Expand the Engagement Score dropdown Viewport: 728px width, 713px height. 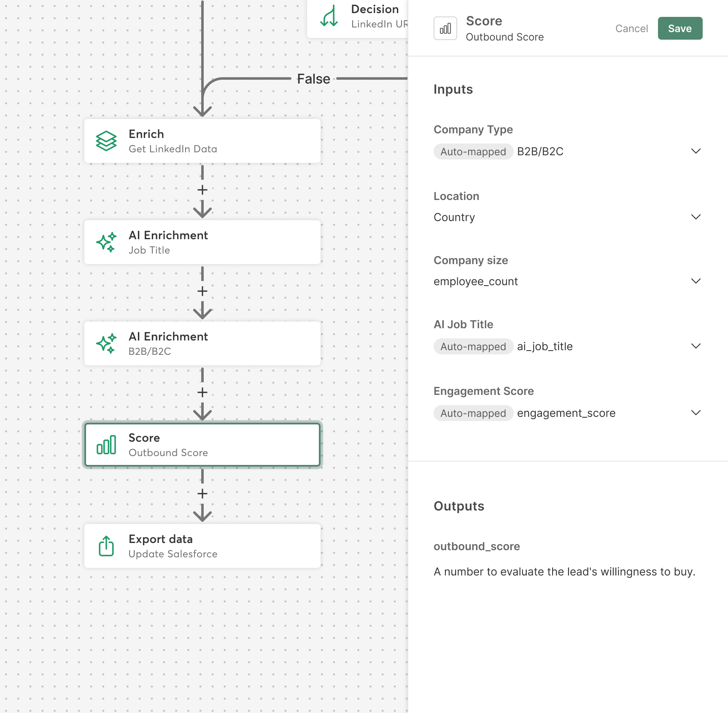pyautogui.click(x=696, y=413)
